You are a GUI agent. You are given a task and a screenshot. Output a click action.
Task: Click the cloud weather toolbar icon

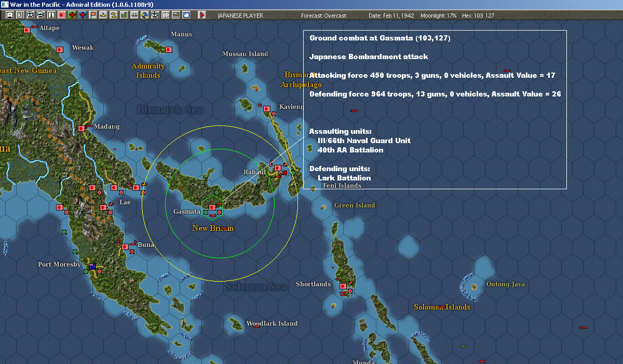186,15
